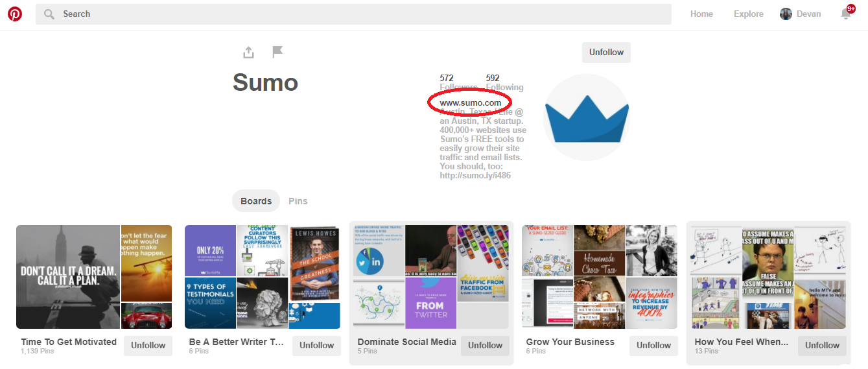Open the notifications bell icon
868x369 pixels.
click(846, 14)
